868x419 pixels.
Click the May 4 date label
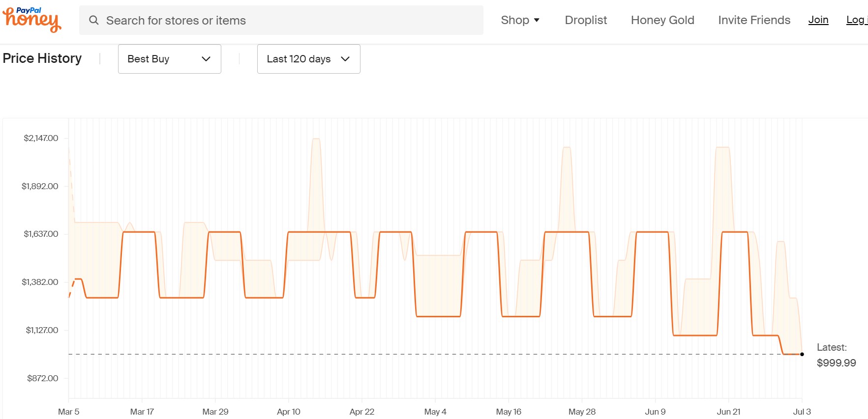click(435, 412)
